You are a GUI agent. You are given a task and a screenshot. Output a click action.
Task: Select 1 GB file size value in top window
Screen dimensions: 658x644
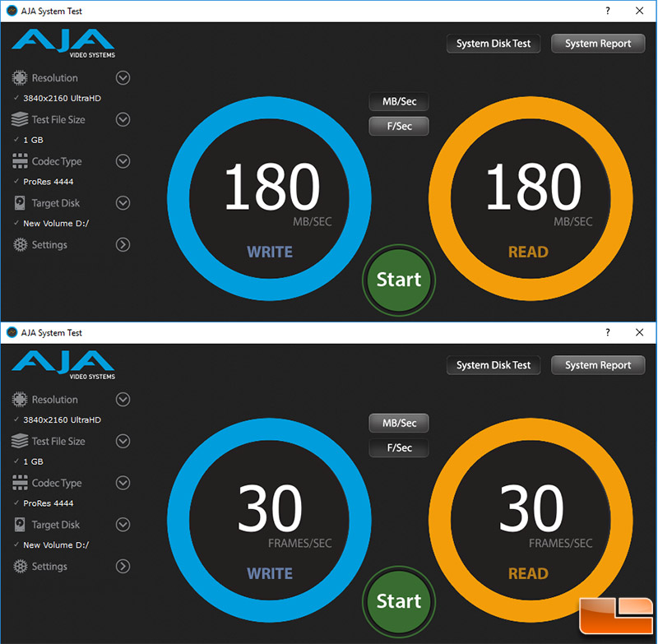pyautogui.click(x=33, y=140)
